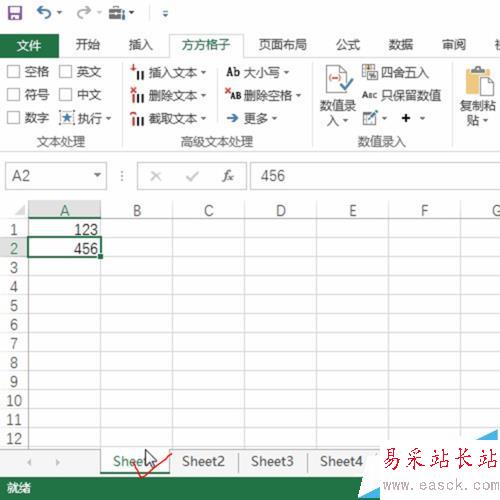
Task: Click the Insert Function fx icon
Action: coord(228,176)
